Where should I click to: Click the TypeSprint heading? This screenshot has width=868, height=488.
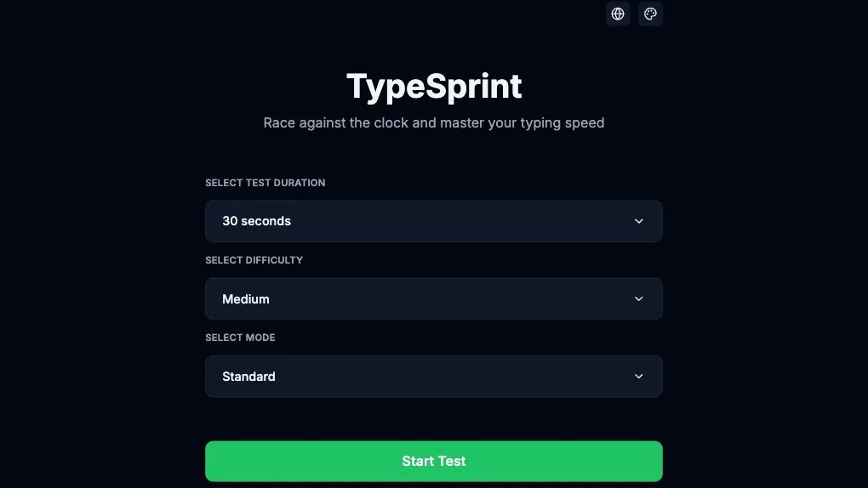pyautogui.click(x=434, y=87)
